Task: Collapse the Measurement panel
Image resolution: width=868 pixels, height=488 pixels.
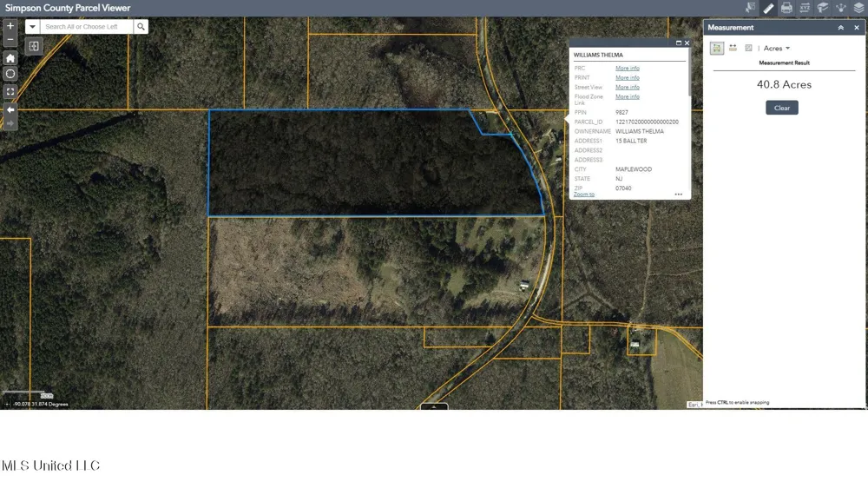Action: coord(841,28)
